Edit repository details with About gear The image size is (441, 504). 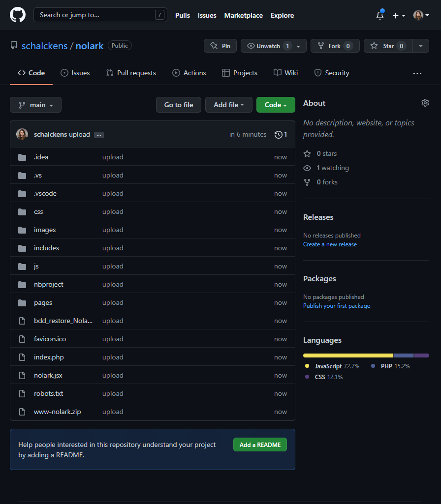point(425,103)
